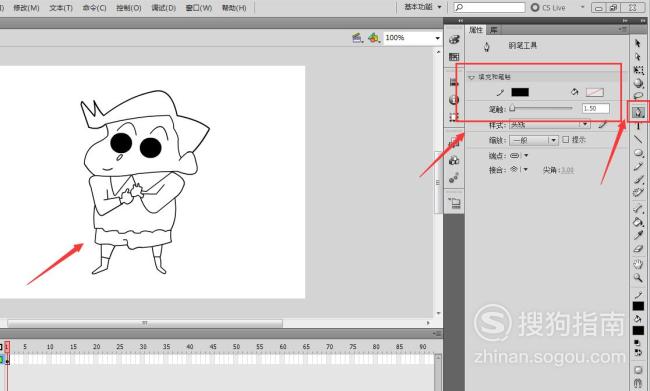Click the 尖角 miter value 3.00
650x391 pixels.
pos(568,170)
